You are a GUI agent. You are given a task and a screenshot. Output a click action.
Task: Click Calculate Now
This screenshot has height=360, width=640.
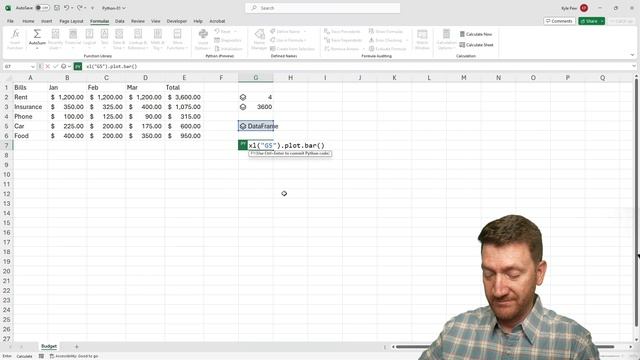click(x=476, y=34)
